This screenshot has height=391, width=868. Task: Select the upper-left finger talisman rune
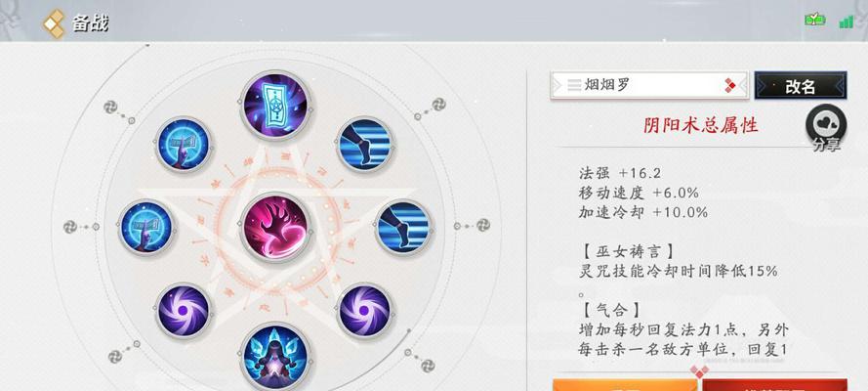[183, 144]
